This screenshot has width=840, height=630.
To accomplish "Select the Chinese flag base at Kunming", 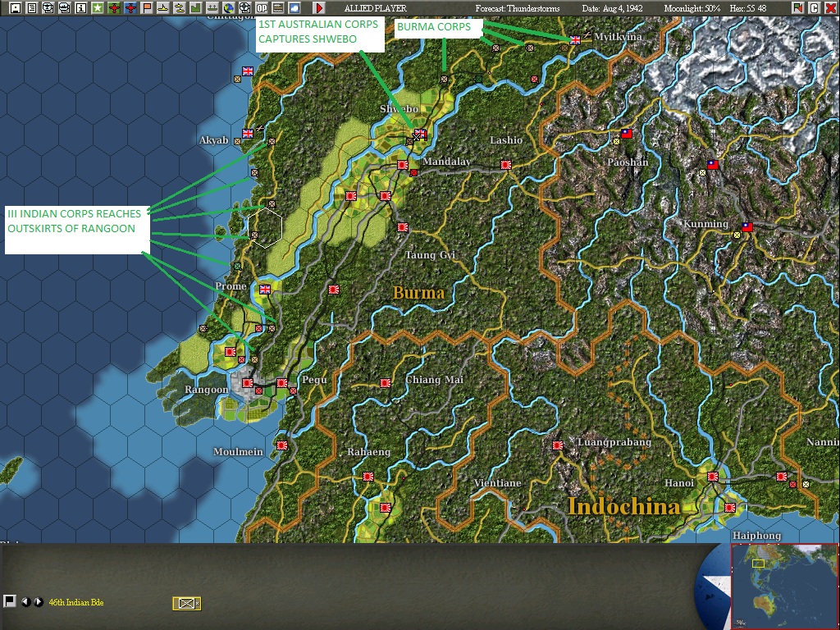I will coord(746,227).
